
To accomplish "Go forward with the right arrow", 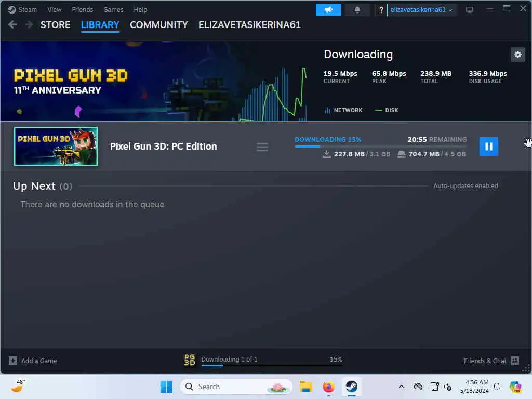I will [29, 24].
